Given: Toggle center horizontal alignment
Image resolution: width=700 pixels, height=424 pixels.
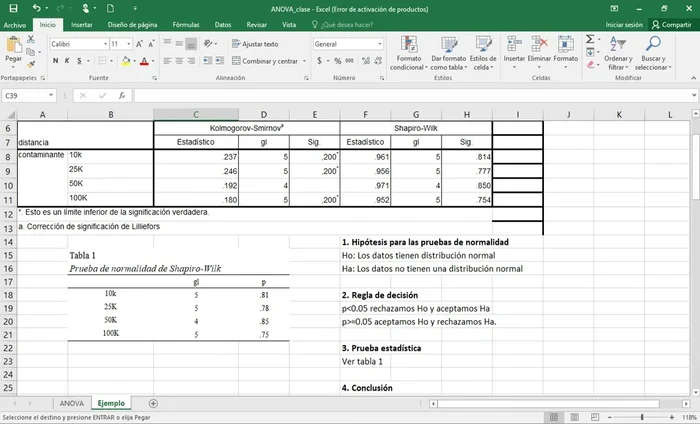Looking at the screenshot, I should pyautogui.click(x=179, y=61).
